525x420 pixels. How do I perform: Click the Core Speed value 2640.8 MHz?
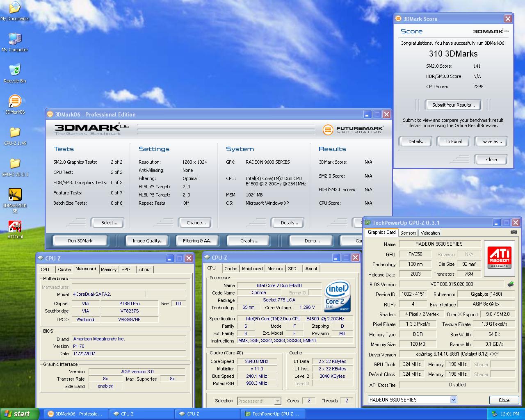click(257, 361)
